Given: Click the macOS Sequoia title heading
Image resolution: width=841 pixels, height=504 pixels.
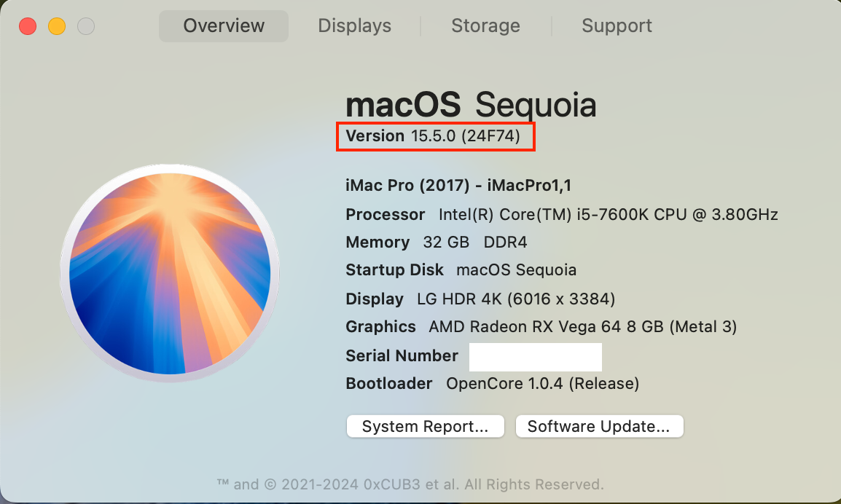Looking at the screenshot, I should pos(471,106).
